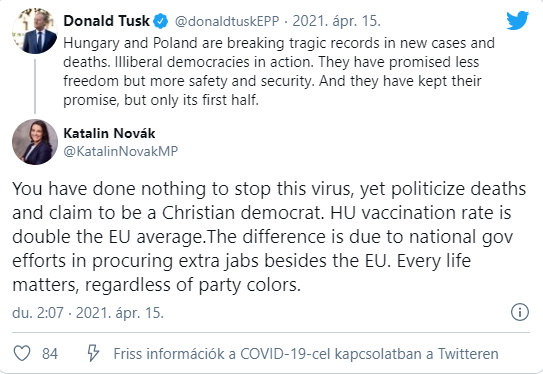This screenshot has height=374, width=543.
Task: Open Katalin Novák's profile picture
Action: click(35, 142)
